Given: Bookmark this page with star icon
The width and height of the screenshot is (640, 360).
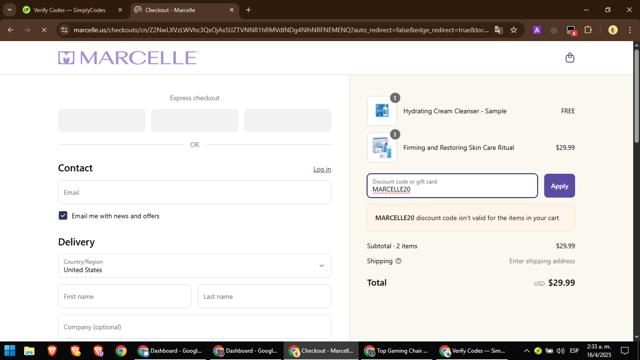Looking at the screenshot, I should [513, 30].
